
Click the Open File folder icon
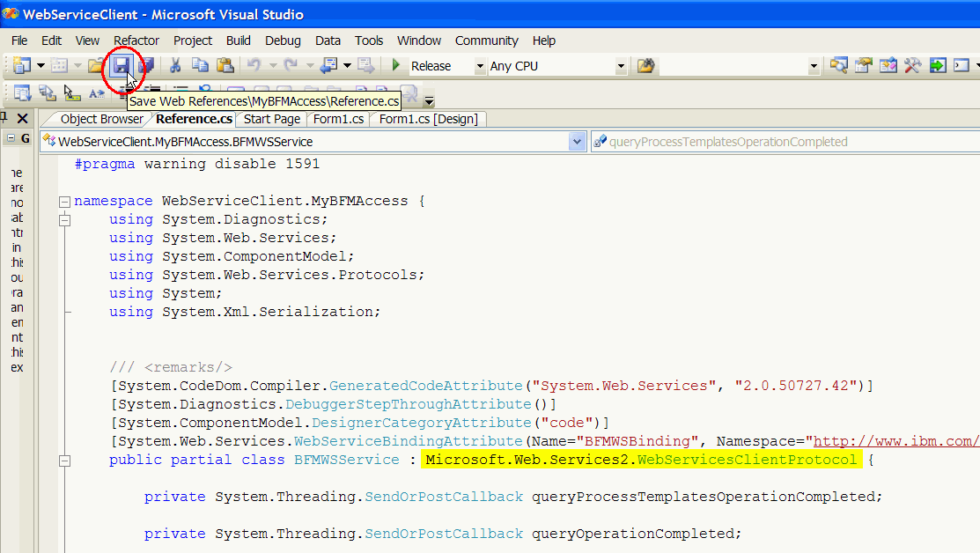(96, 66)
